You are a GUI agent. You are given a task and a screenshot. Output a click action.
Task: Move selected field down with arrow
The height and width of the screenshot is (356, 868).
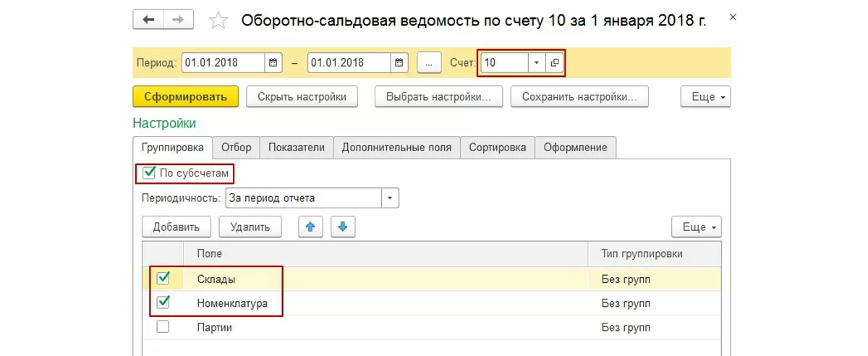point(343,226)
